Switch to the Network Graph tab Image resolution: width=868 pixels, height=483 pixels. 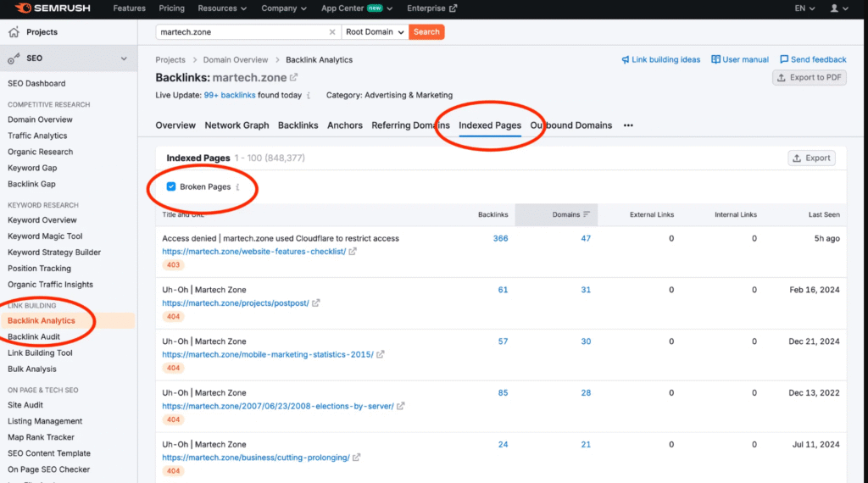pyautogui.click(x=237, y=125)
